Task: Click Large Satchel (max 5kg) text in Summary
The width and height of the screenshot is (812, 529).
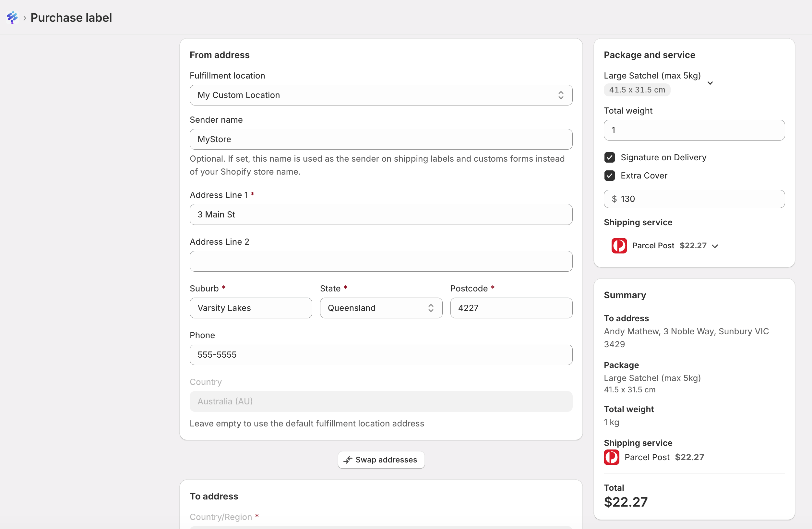Action: (x=652, y=378)
